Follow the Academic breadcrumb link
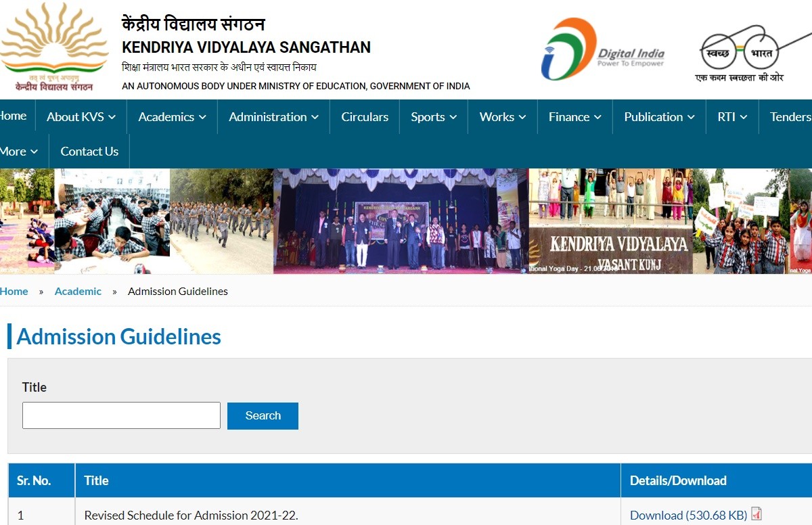The height and width of the screenshot is (525, 812). pyautogui.click(x=78, y=292)
